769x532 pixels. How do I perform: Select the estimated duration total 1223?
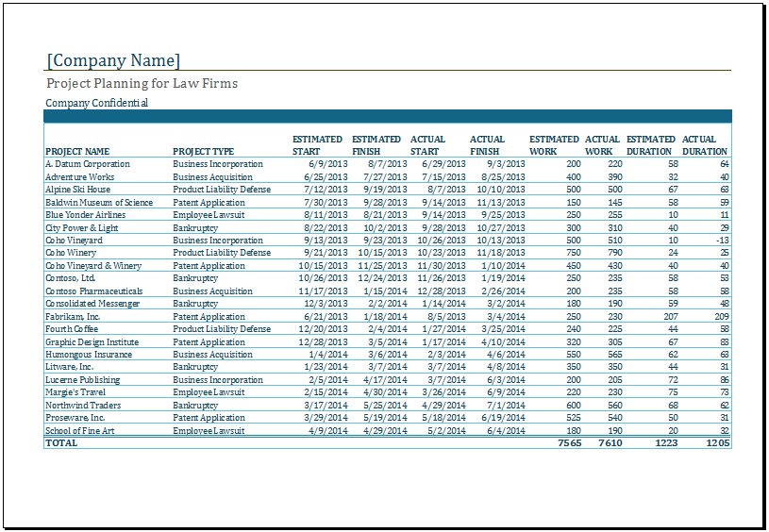tap(666, 443)
